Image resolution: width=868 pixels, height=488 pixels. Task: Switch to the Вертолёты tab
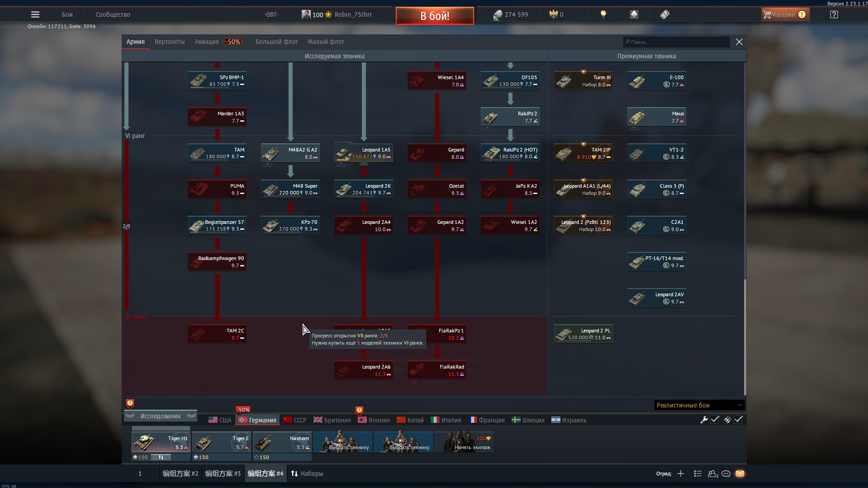coord(170,42)
